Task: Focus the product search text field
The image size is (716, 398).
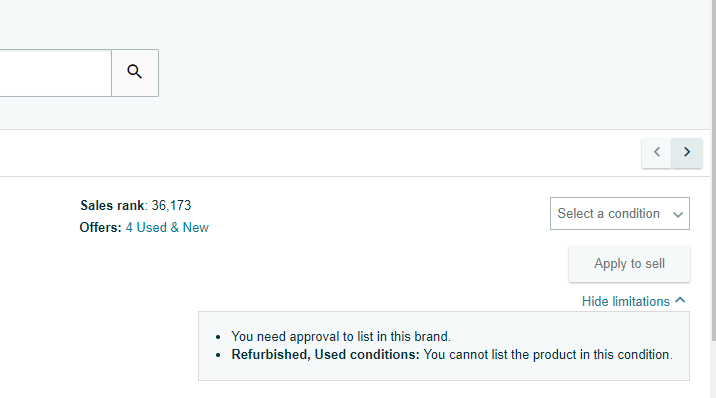Action: point(55,73)
